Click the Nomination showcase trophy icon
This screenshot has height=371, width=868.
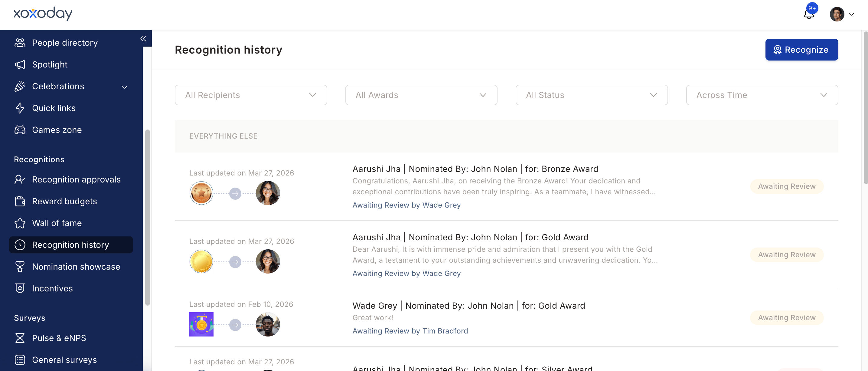[x=20, y=266]
